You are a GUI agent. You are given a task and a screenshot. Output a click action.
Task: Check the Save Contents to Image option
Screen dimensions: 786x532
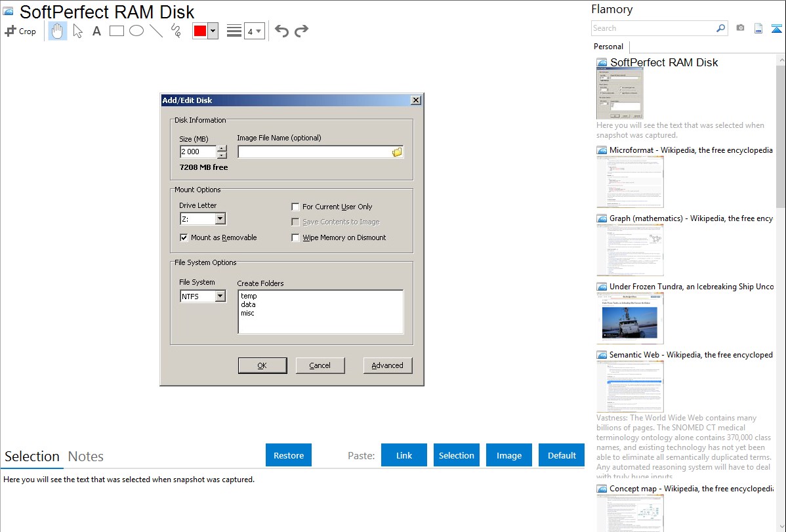pyautogui.click(x=295, y=222)
